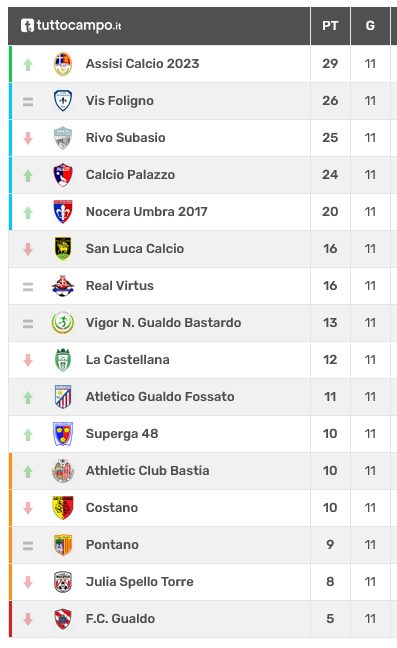The height and width of the screenshot is (648, 397).
Task: Click green up arrow beside Assisi Calcio
Action: [x=28, y=64]
